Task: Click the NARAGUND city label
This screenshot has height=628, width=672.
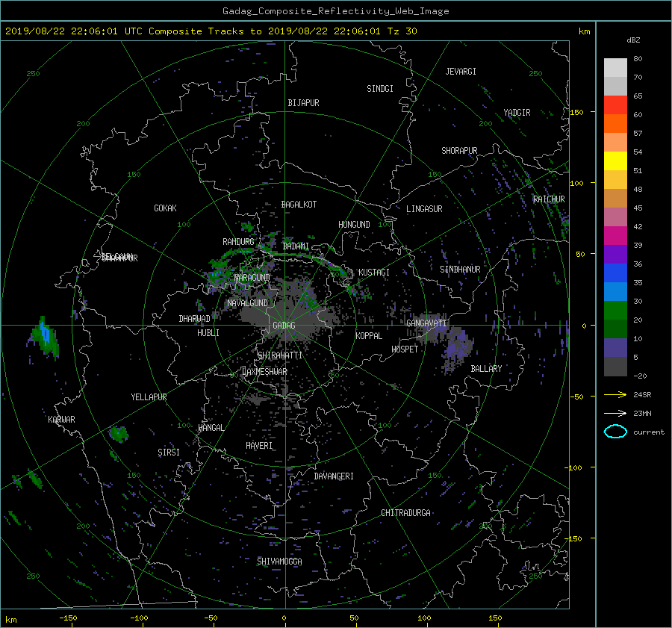Action: click(x=252, y=277)
